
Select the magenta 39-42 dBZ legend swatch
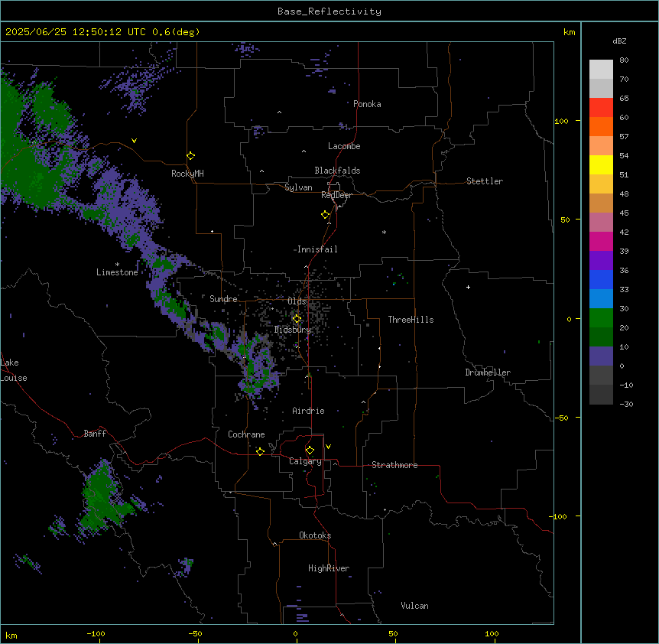[x=601, y=241]
